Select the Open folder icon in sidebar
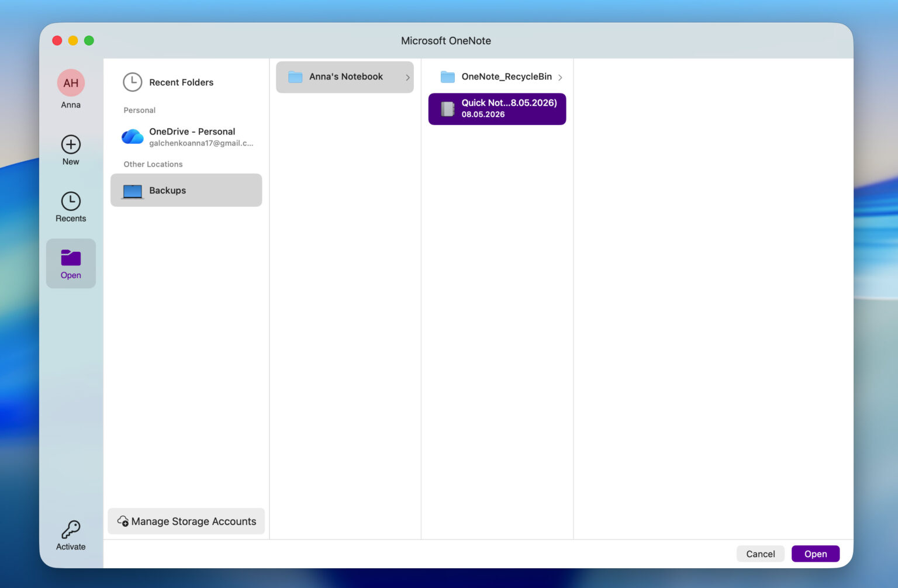This screenshot has width=898, height=588. click(71, 258)
